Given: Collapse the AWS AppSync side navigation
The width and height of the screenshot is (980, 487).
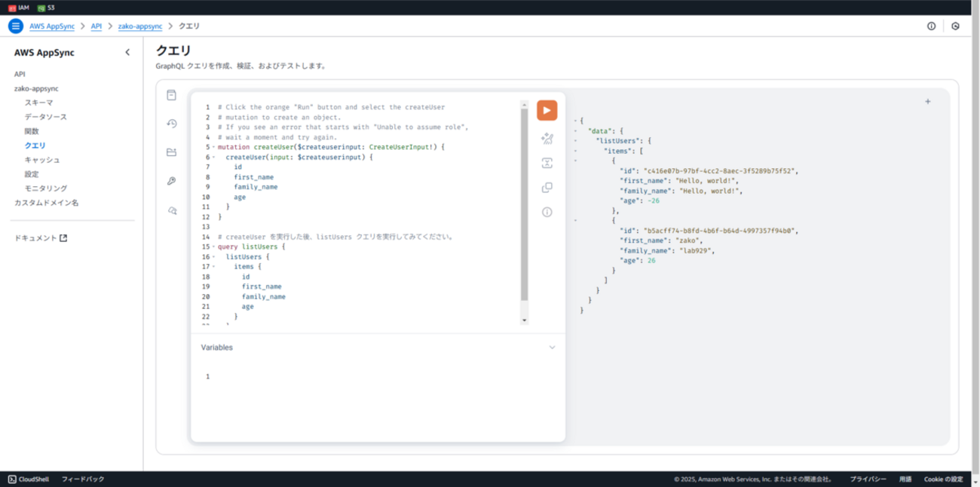Looking at the screenshot, I should pyautogui.click(x=127, y=53).
